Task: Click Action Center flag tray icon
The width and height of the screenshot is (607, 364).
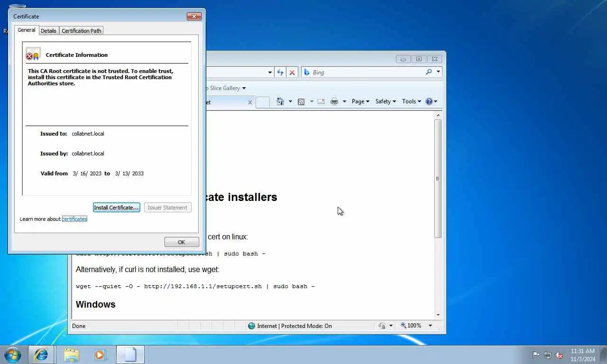Action: [536, 355]
